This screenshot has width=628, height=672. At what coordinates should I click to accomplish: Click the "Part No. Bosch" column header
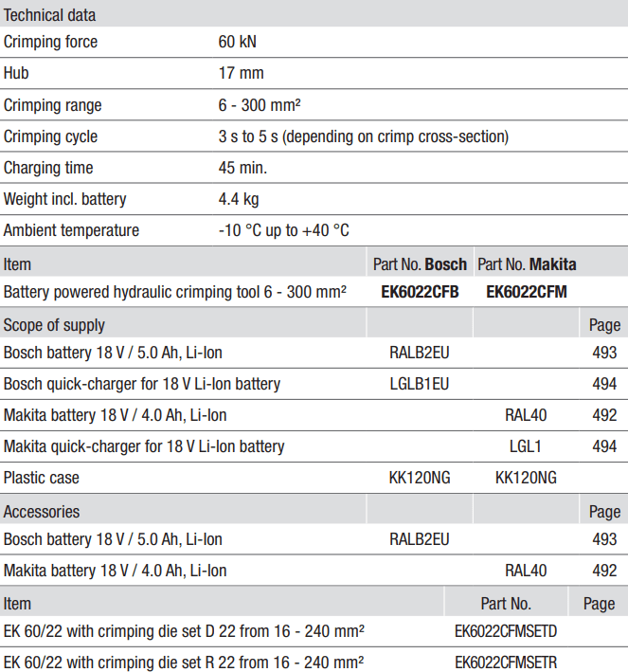click(420, 264)
